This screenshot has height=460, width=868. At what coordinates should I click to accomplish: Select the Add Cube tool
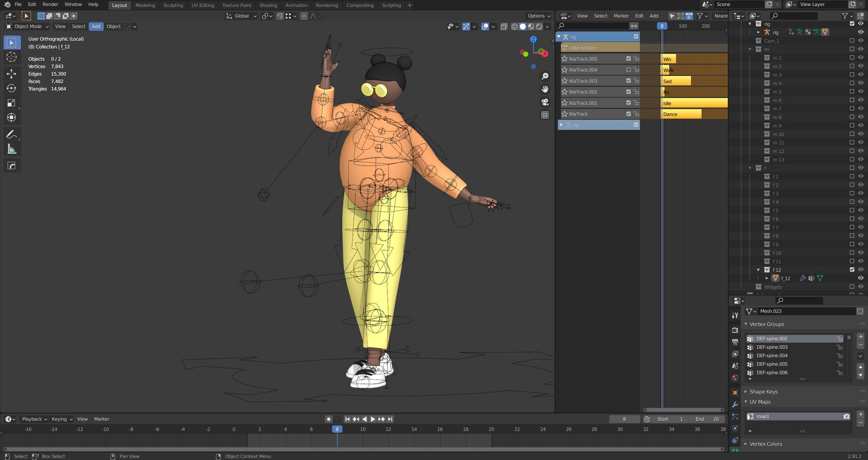12,166
